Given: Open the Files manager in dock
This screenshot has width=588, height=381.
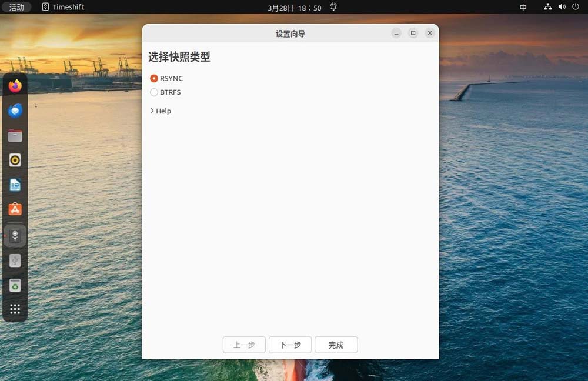Looking at the screenshot, I should tap(15, 136).
